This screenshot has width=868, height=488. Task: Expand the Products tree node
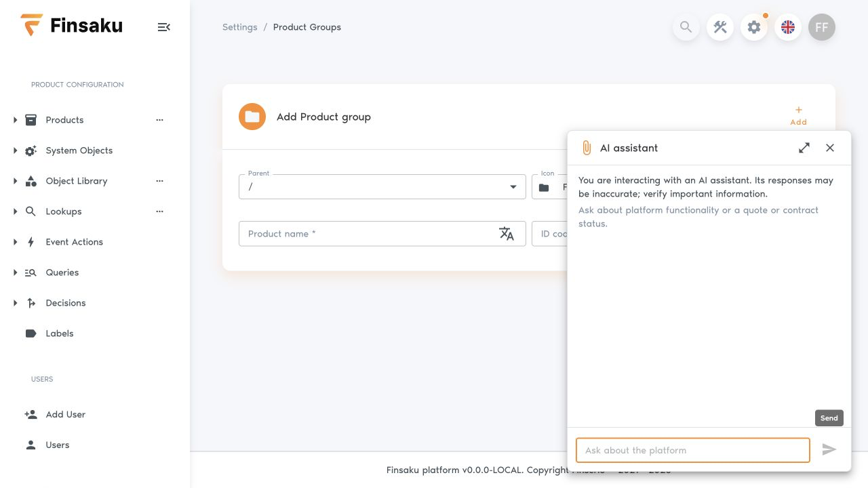15,120
